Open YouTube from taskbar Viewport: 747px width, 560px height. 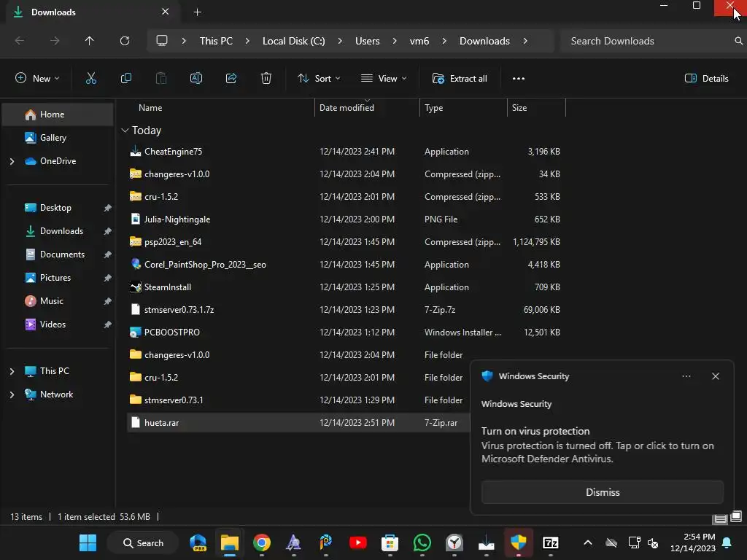coord(357,542)
